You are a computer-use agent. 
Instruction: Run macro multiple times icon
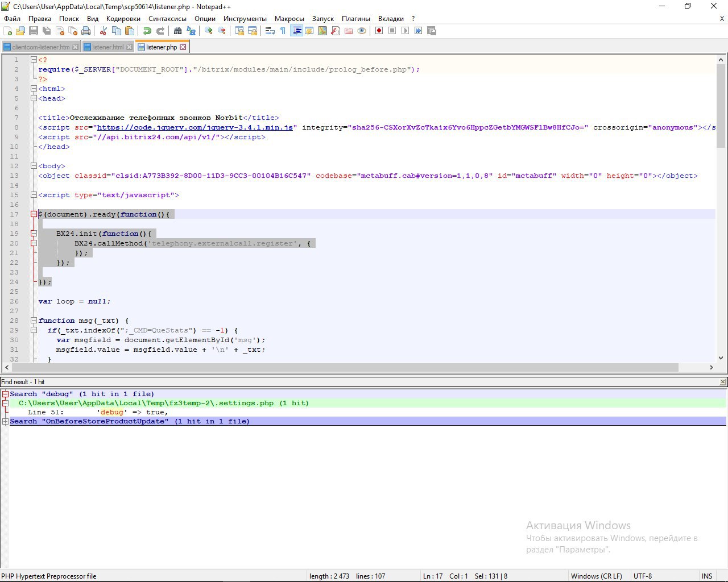(419, 31)
